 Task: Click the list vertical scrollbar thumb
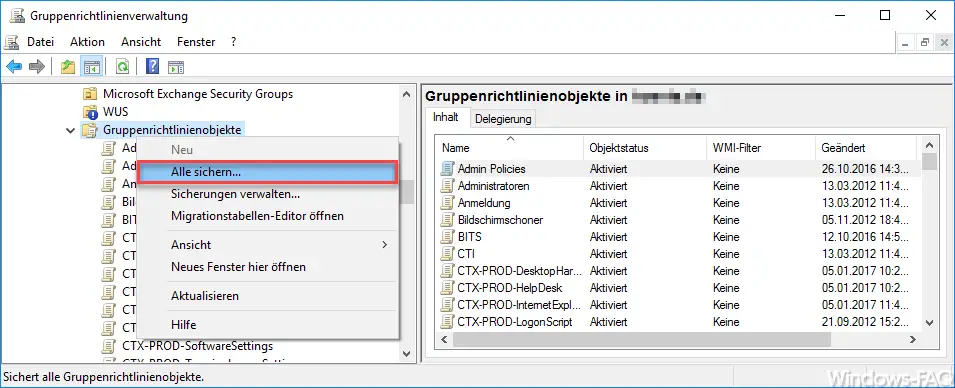click(929, 161)
